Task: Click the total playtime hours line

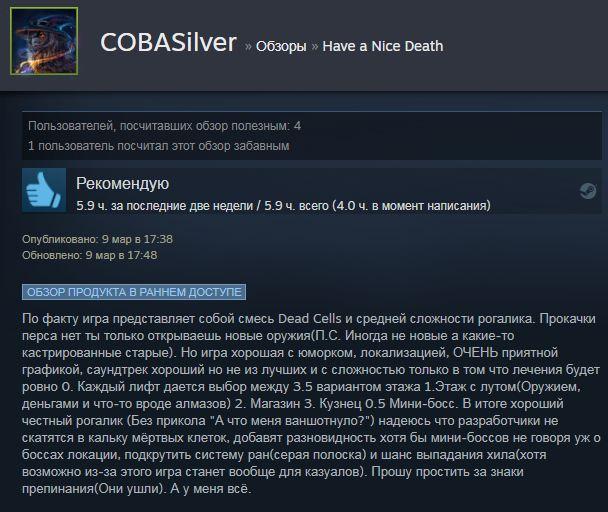Action: pyautogui.click(x=283, y=206)
